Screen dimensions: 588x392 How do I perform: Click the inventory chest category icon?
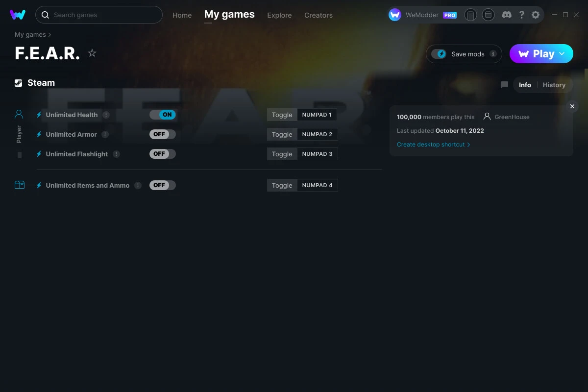click(20, 185)
